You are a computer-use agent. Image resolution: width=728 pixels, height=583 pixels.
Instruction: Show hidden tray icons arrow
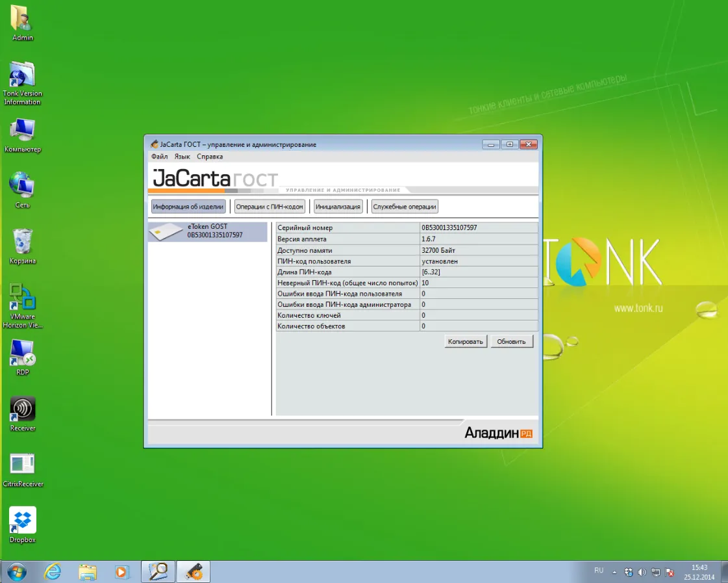pyautogui.click(x=615, y=573)
